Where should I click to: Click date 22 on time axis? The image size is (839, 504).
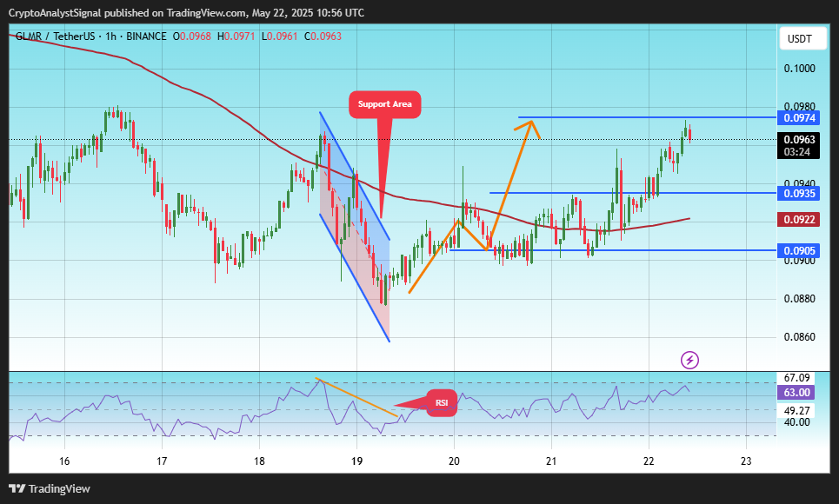(x=649, y=461)
